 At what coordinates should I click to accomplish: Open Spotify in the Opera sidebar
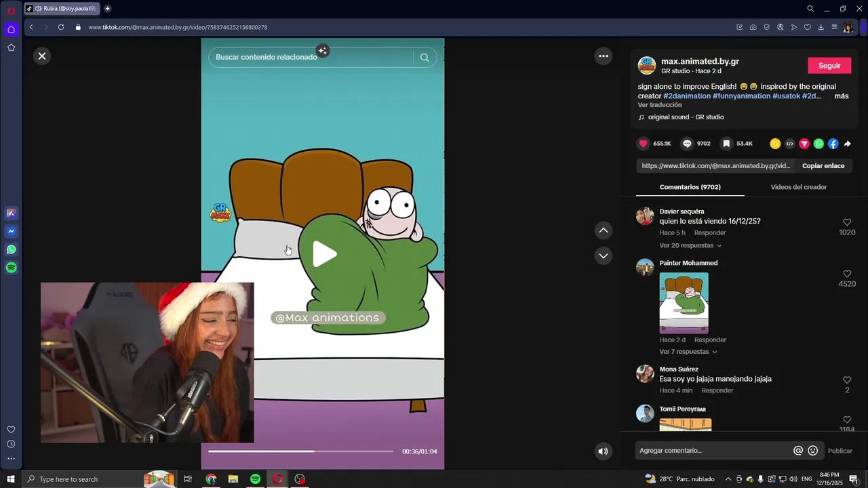11,268
